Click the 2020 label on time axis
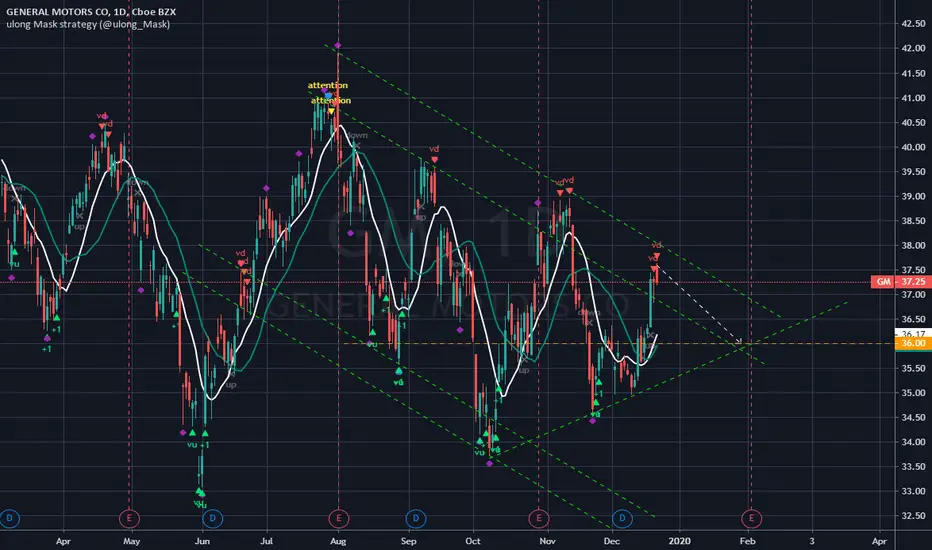The width and height of the screenshot is (932, 550). (x=679, y=541)
